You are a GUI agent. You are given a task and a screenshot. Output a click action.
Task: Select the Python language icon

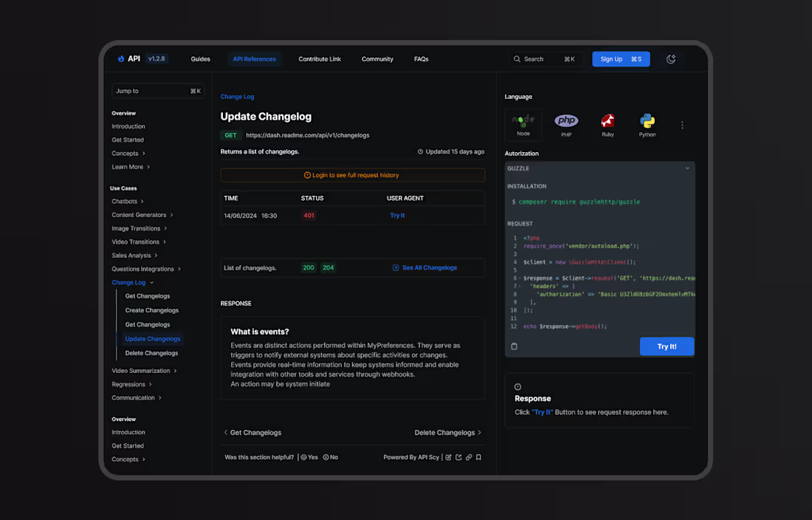pyautogui.click(x=647, y=120)
